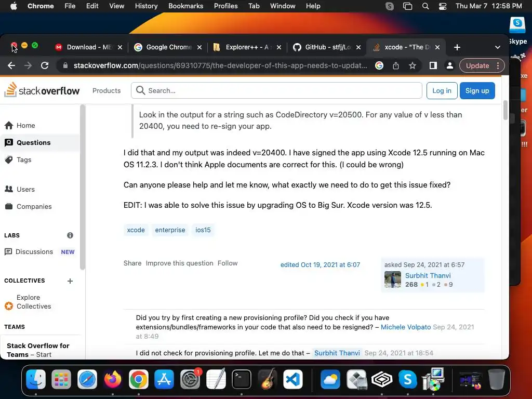
Task: Open Skype from the dock
Action: (x=407, y=379)
